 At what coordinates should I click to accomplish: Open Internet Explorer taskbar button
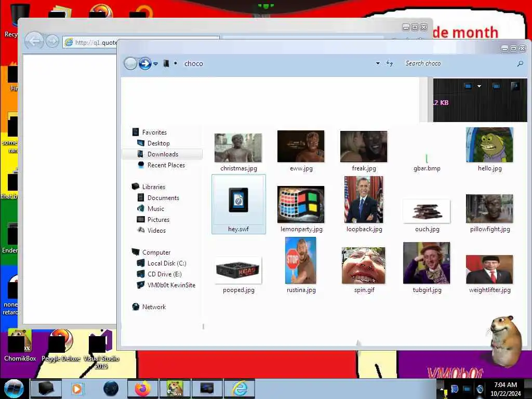[240, 389]
